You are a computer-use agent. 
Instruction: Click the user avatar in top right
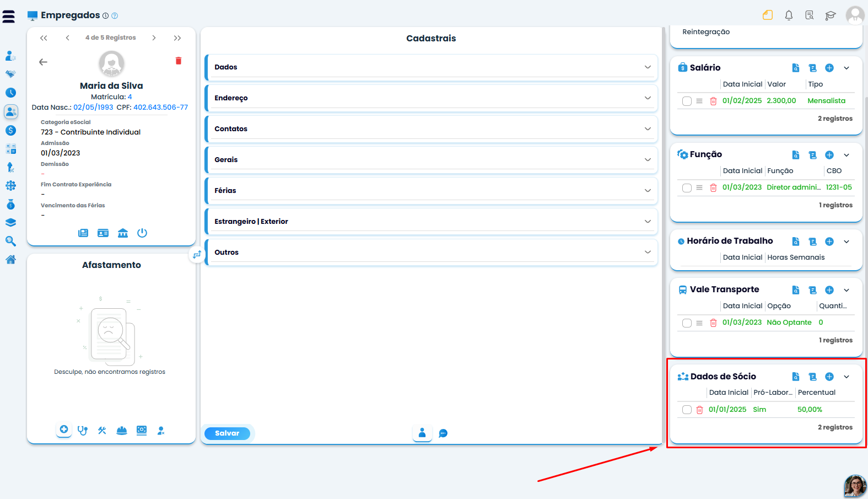(x=855, y=15)
